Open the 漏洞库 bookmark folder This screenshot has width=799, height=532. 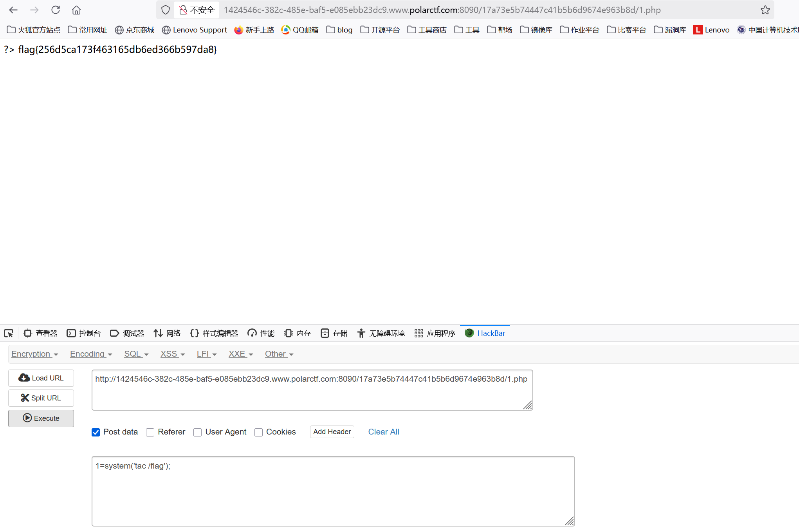[x=670, y=30]
